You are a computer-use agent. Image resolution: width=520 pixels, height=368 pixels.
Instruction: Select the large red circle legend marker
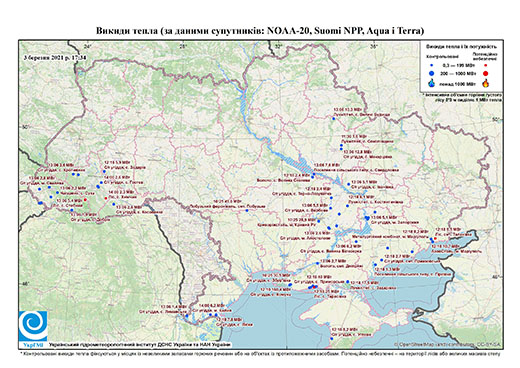click(x=486, y=73)
